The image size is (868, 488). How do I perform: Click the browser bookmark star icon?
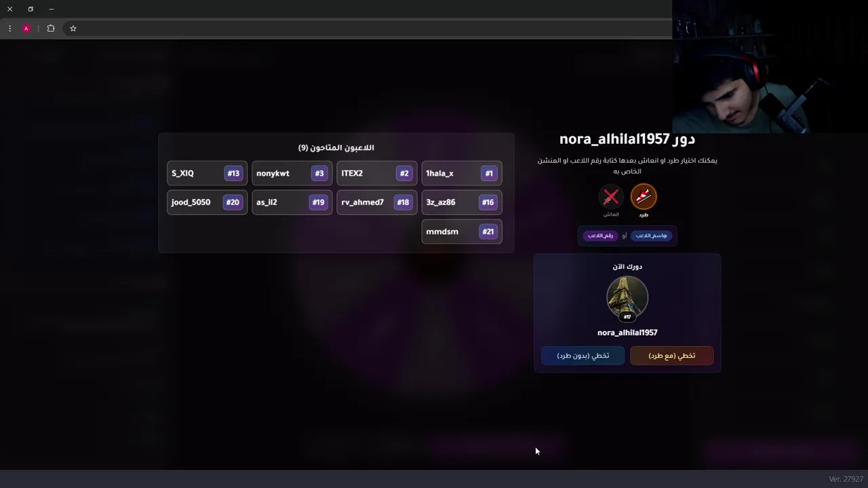click(73, 28)
